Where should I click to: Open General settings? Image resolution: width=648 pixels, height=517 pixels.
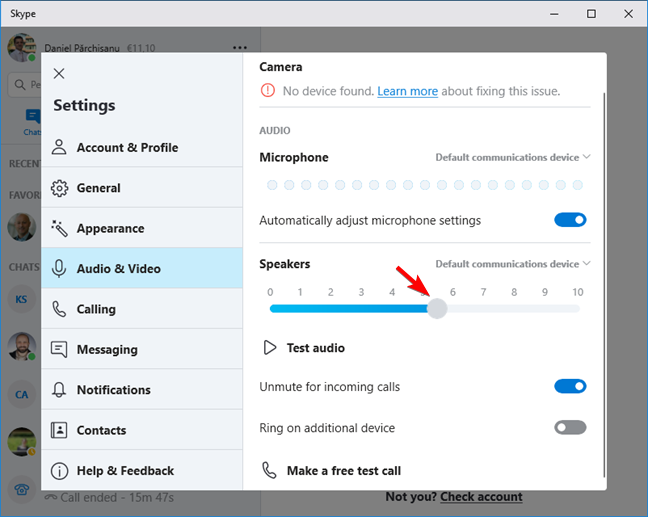(x=142, y=188)
